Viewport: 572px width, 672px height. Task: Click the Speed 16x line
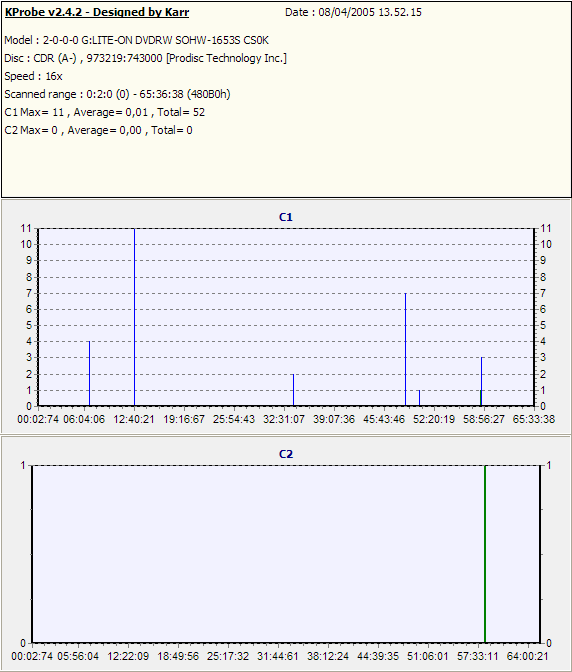point(33,76)
